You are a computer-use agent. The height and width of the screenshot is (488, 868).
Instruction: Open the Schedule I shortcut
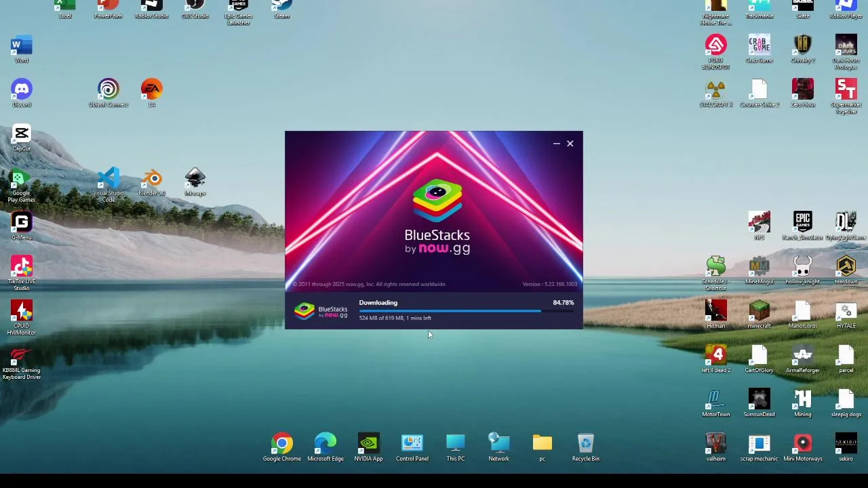coord(716,274)
